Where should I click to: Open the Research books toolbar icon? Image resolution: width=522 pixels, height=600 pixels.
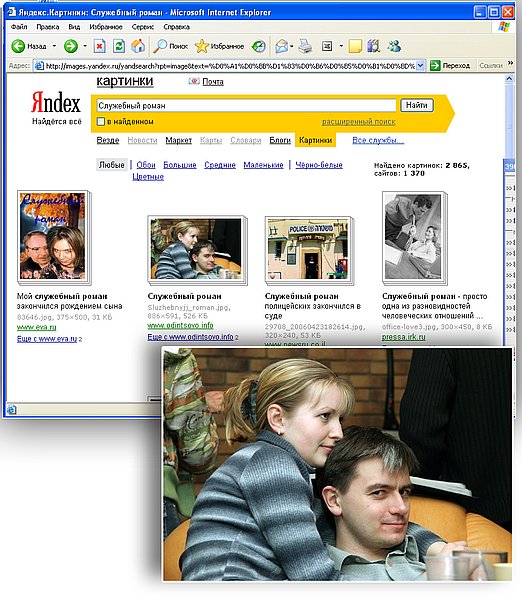tap(374, 46)
